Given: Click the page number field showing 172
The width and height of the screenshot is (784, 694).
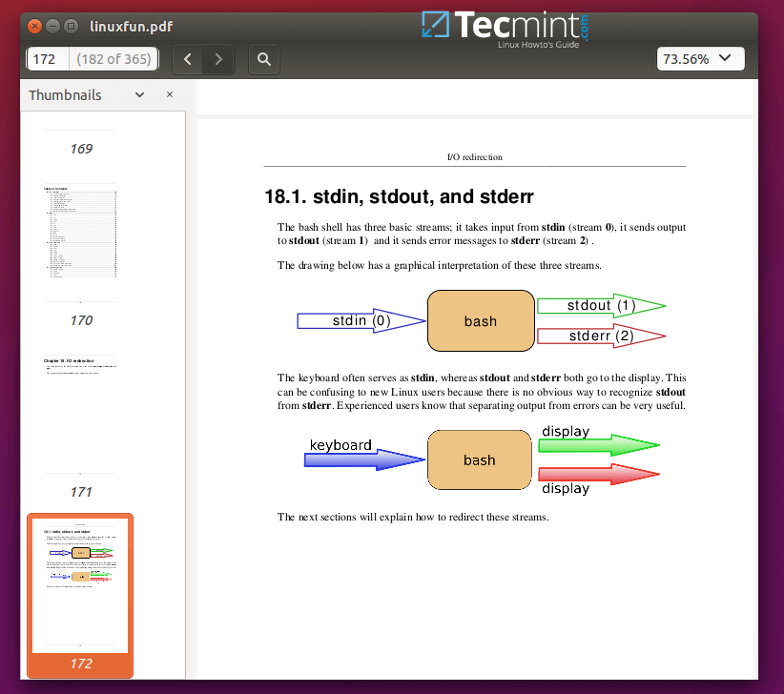Looking at the screenshot, I should coord(46,59).
